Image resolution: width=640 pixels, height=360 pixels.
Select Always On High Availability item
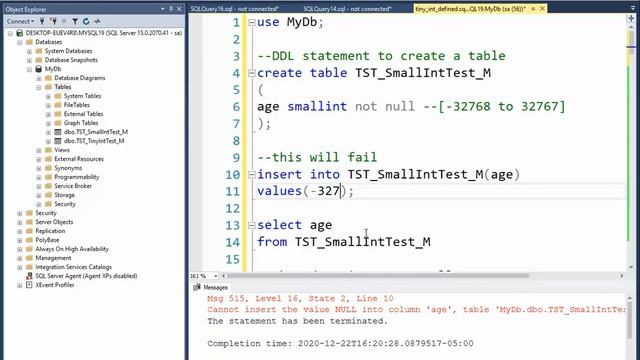coord(72,249)
